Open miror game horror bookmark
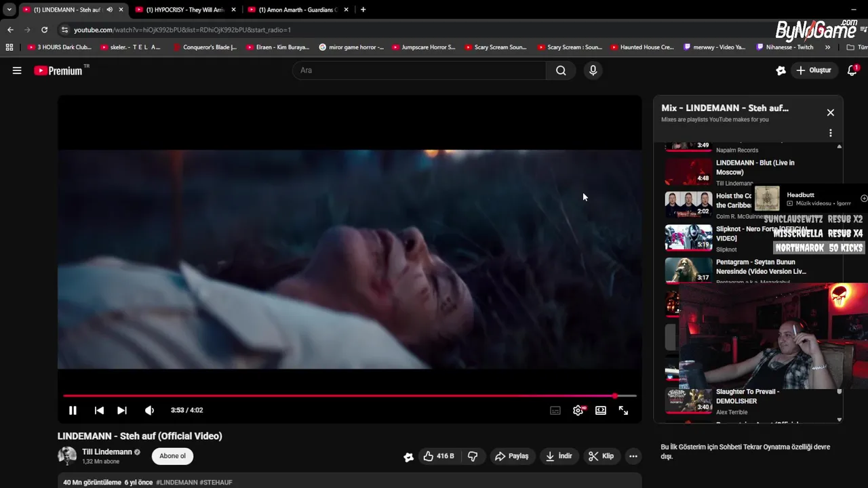The height and width of the screenshot is (488, 868). click(351, 47)
